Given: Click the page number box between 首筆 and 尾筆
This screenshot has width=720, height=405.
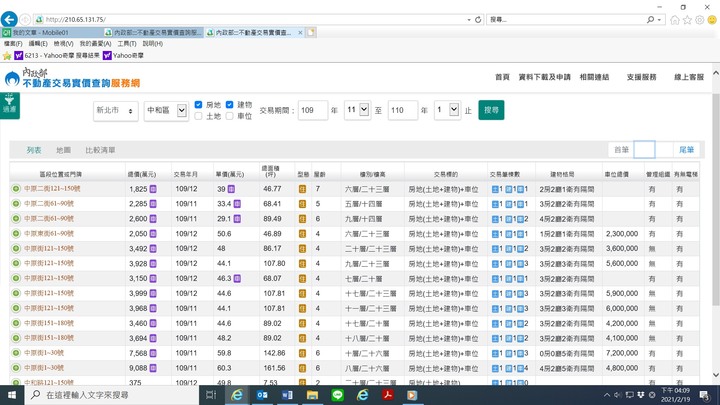Looking at the screenshot, I should tap(644, 150).
